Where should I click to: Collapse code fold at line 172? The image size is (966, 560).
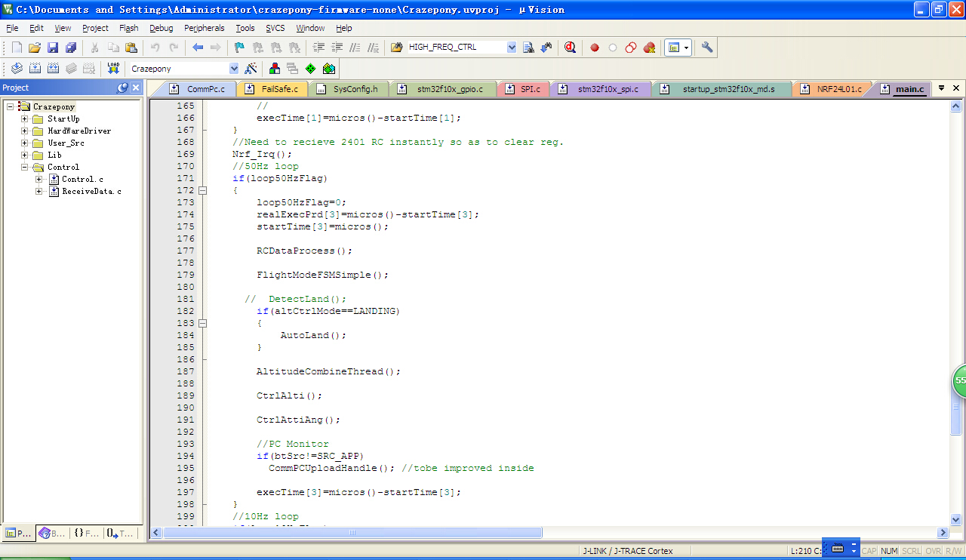202,190
